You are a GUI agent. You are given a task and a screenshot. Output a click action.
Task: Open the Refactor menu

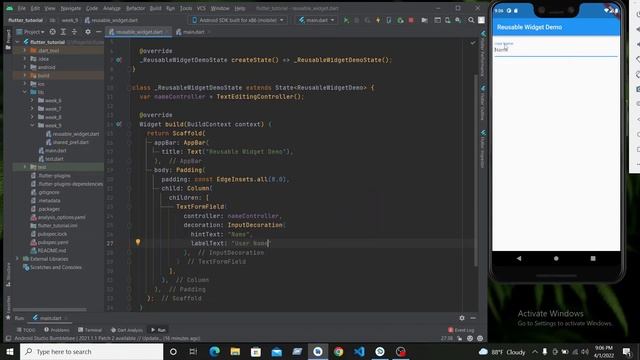pyautogui.click(x=135, y=8)
